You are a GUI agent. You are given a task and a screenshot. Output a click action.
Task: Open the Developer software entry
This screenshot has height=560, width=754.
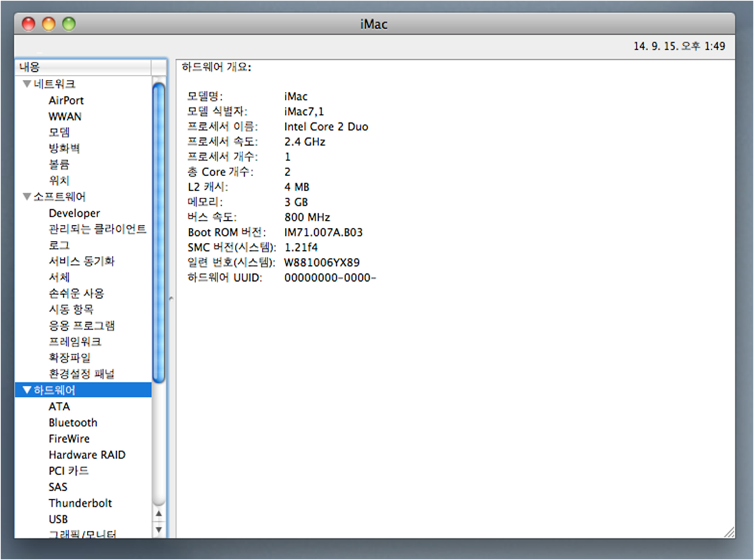tap(74, 214)
